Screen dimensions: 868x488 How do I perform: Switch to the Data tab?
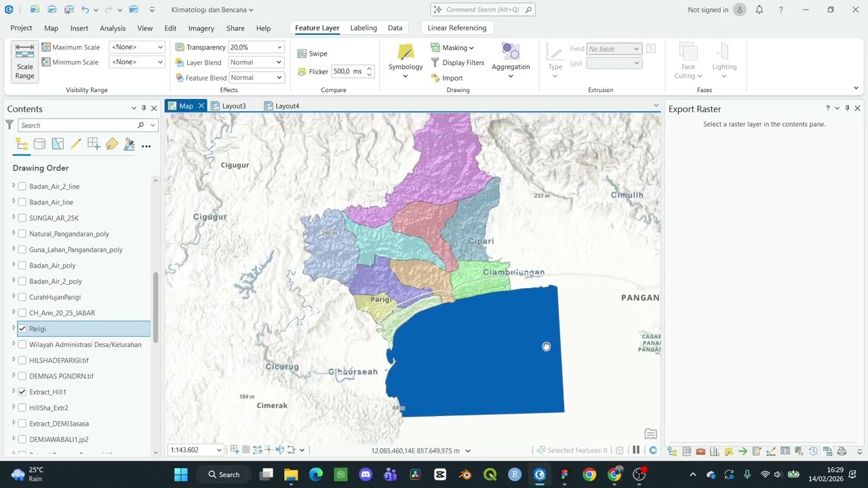(395, 28)
